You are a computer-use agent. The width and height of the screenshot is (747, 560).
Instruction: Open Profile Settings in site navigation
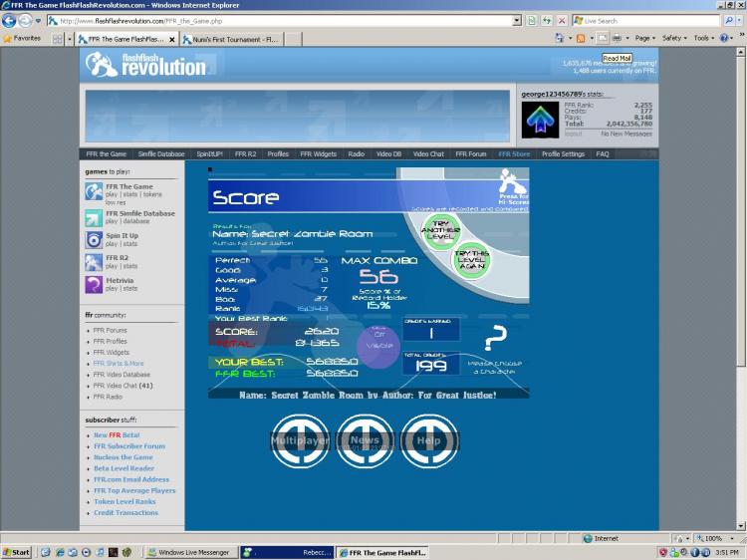tap(563, 153)
